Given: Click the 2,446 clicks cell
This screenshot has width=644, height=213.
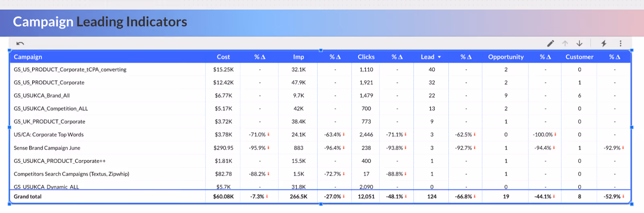Looking at the screenshot, I should pyautogui.click(x=366, y=134).
